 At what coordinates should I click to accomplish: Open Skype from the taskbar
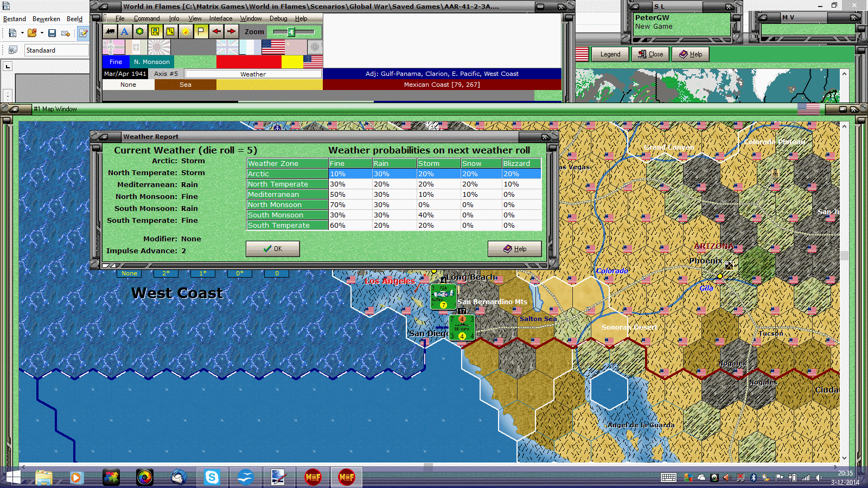[212, 478]
